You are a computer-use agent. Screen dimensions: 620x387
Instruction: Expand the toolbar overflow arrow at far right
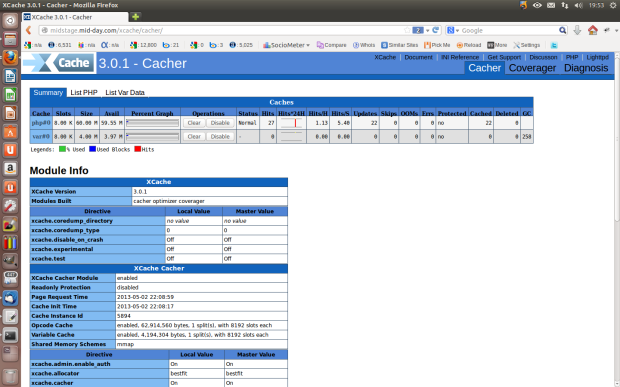[616, 30]
